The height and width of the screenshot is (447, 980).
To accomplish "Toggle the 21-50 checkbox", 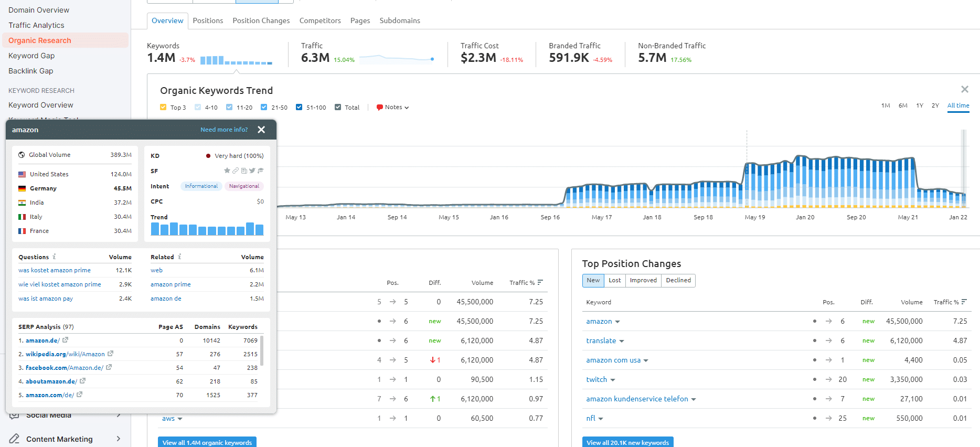I will click(264, 107).
